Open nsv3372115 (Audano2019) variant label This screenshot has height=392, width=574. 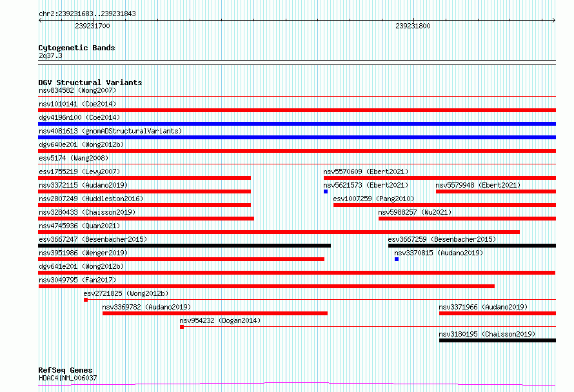(x=83, y=185)
